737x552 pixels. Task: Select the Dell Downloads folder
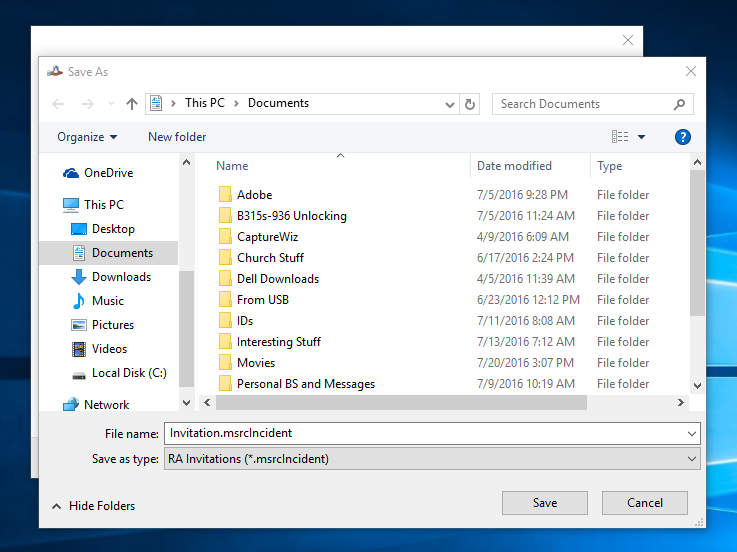278,279
